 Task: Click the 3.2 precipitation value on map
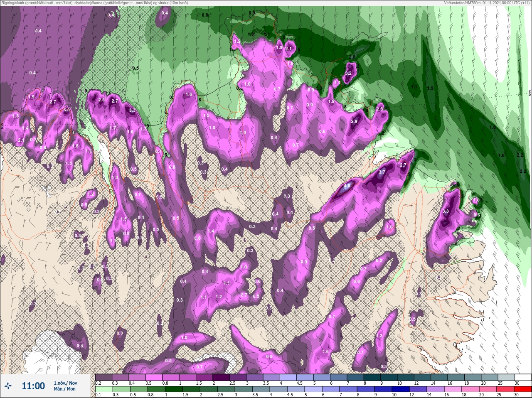348,73
